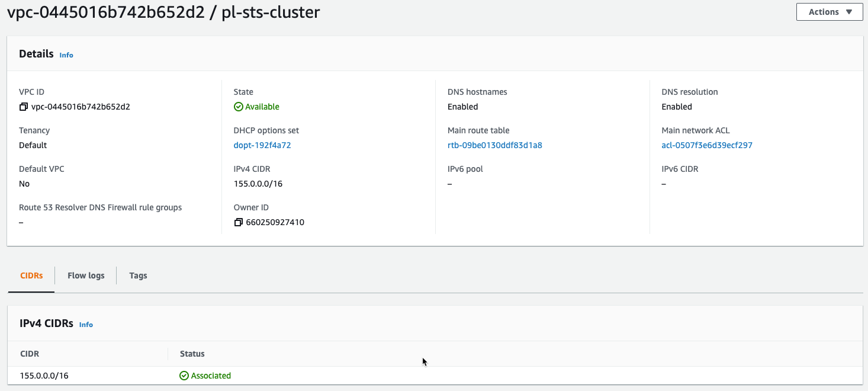
Task: Copy the VPC ID using its copy icon
Action: click(23, 107)
